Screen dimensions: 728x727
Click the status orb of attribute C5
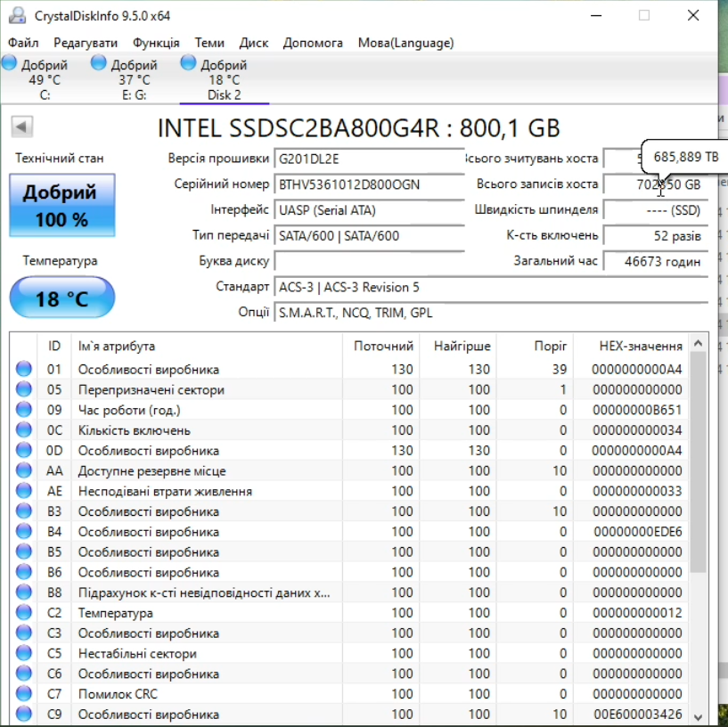coord(24,653)
